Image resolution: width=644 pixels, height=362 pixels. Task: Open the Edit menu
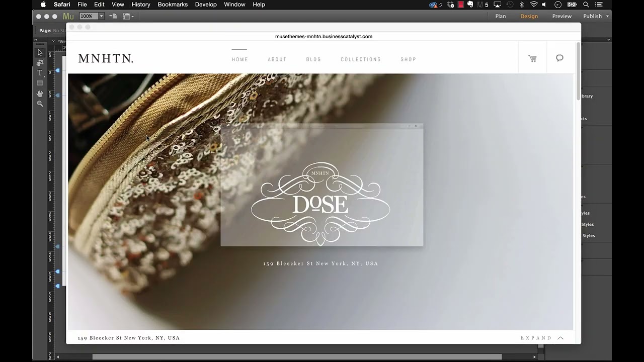pyautogui.click(x=99, y=5)
